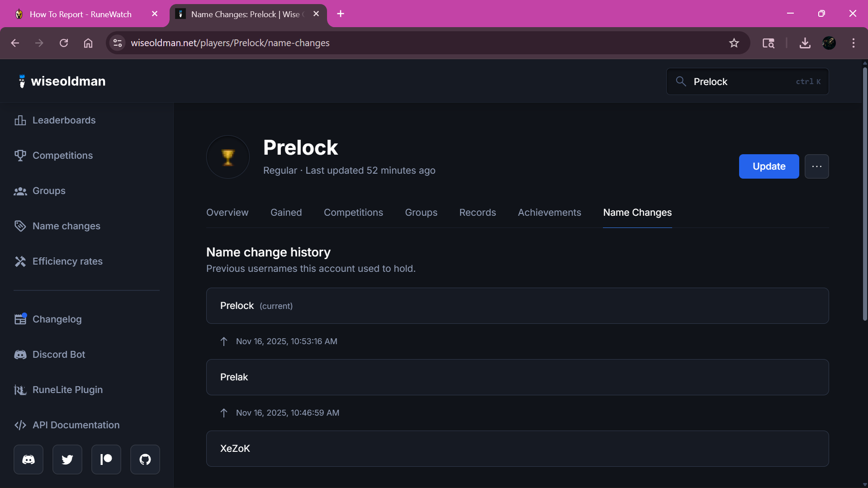Open the API Documentation link
The image size is (868, 488).
[76, 425]
